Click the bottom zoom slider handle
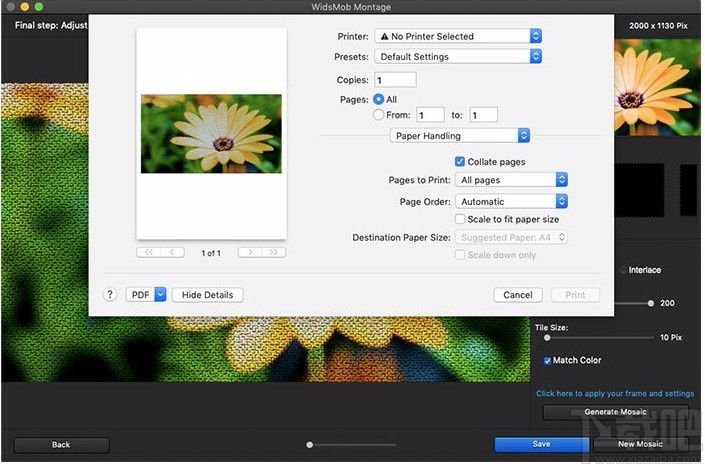The width and height of the screenshot is (705, 464). click(x=310, y=445)
